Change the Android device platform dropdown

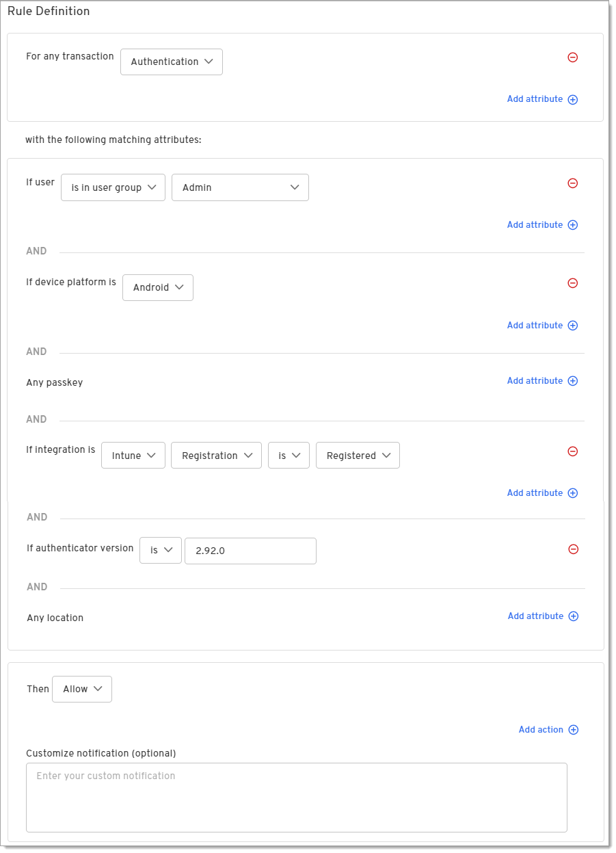158,287
